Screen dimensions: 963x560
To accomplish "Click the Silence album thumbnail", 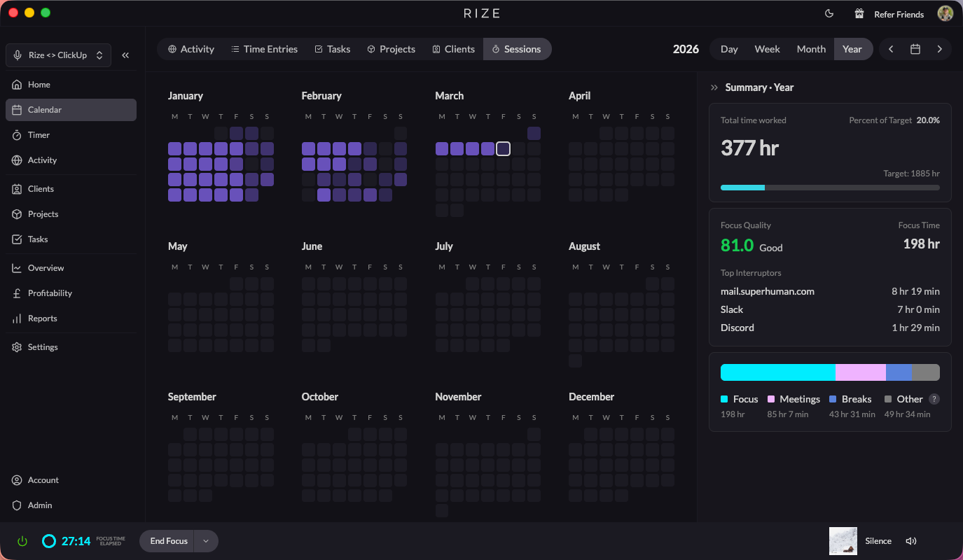I will pos(843,541).
